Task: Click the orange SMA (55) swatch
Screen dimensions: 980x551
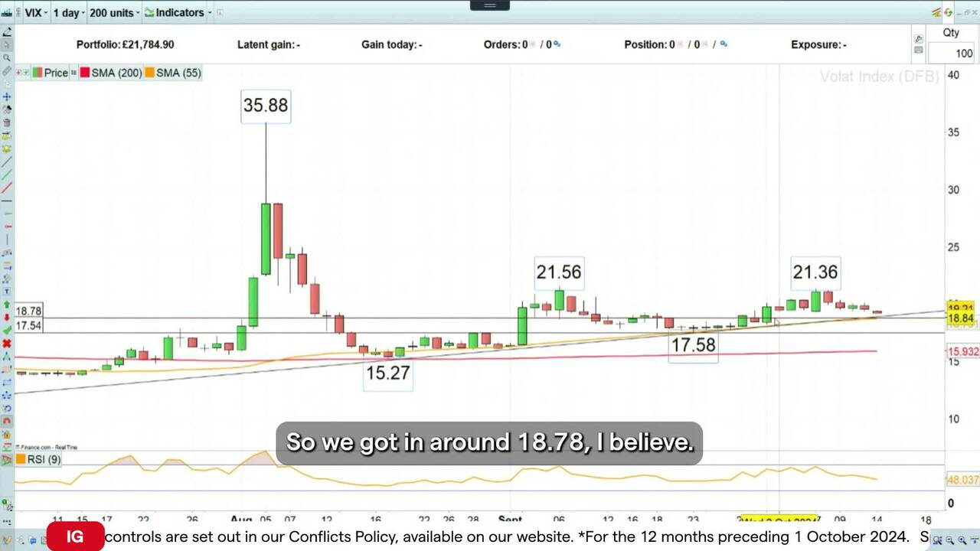Action: click(150, 73)
